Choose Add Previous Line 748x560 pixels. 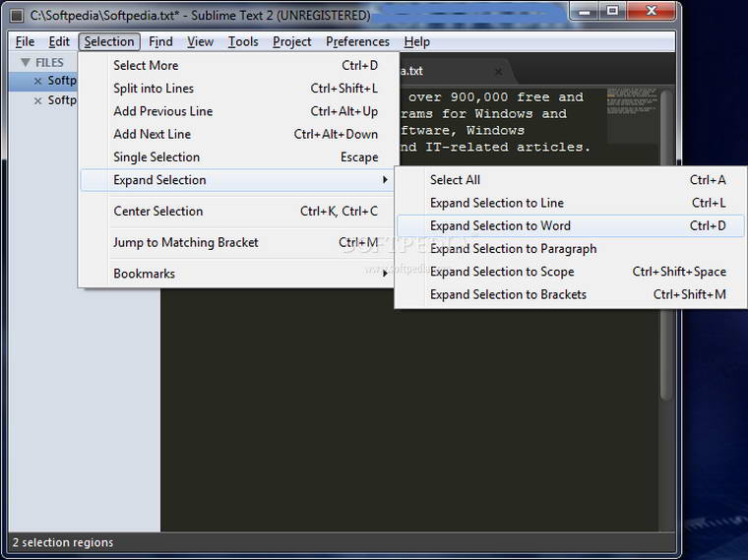click(238, 111)
